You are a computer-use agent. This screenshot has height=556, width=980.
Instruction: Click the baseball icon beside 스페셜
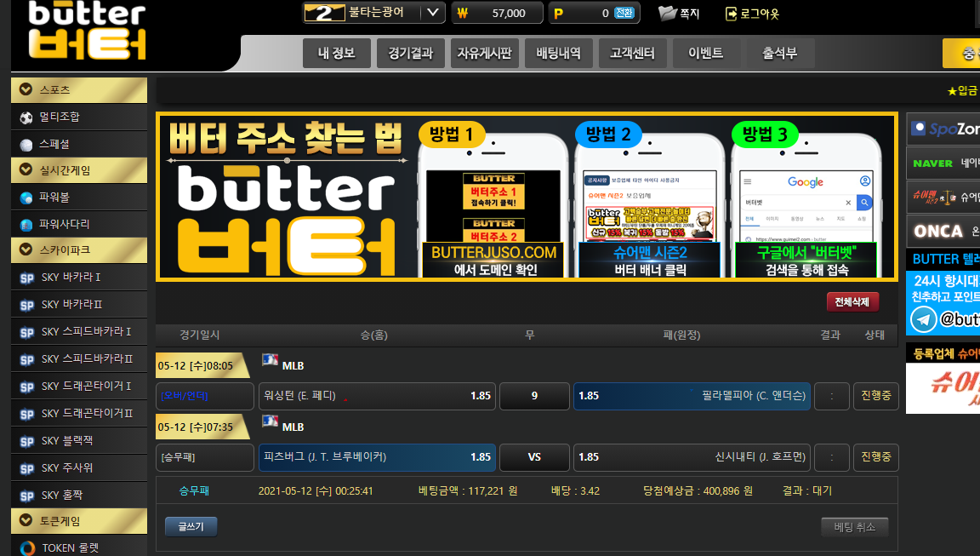point(26,145)
